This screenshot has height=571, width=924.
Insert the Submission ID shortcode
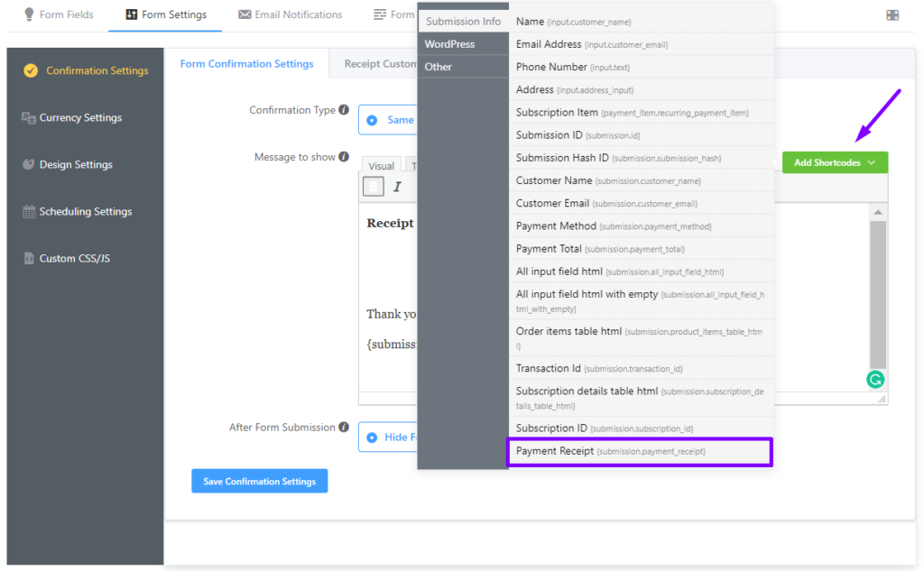pyautogui.click(x=642, y=135)
